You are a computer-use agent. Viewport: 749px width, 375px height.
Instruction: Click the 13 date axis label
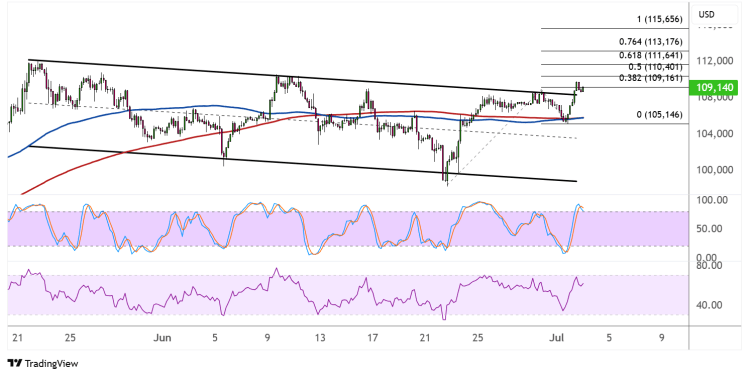[x=320, y=338]
